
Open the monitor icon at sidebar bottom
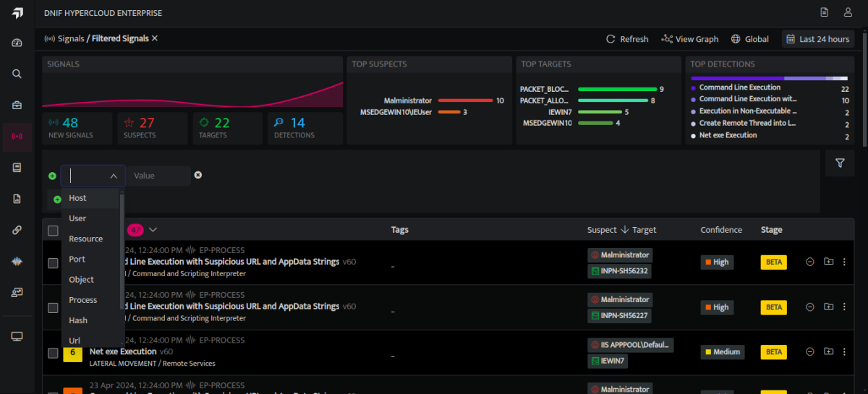click(17, 337)
